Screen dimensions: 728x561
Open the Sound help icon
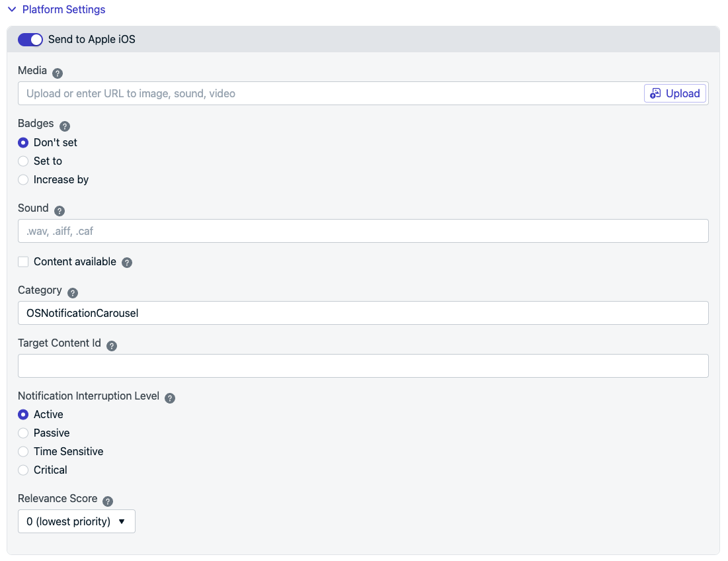60,211
